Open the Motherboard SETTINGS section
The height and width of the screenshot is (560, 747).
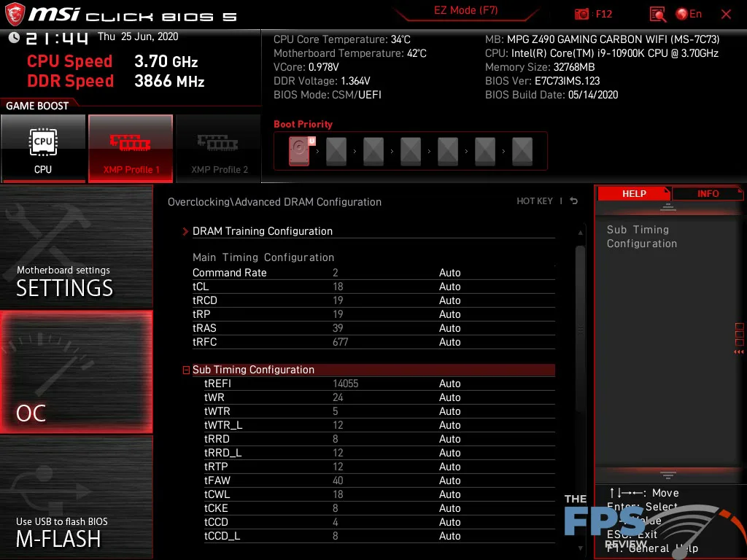[x=76, y=246]
